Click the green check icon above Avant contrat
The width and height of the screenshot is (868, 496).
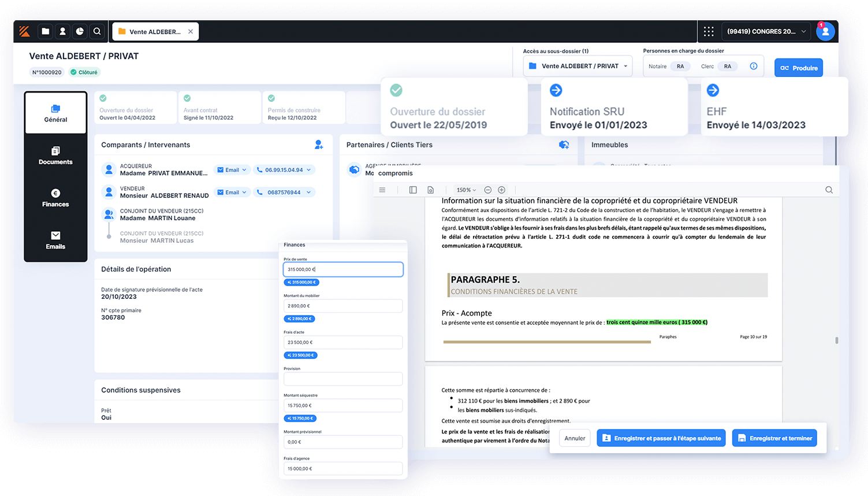tap(187, 98)
